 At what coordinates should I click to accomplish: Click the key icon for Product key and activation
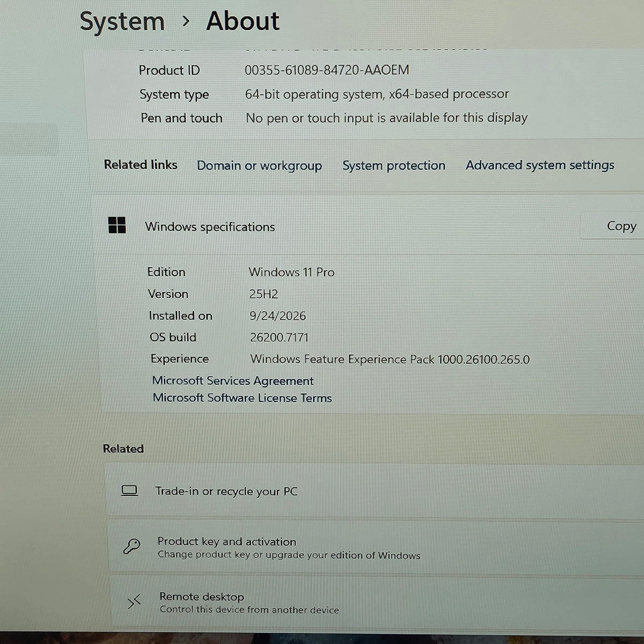[x=131, y=546]
